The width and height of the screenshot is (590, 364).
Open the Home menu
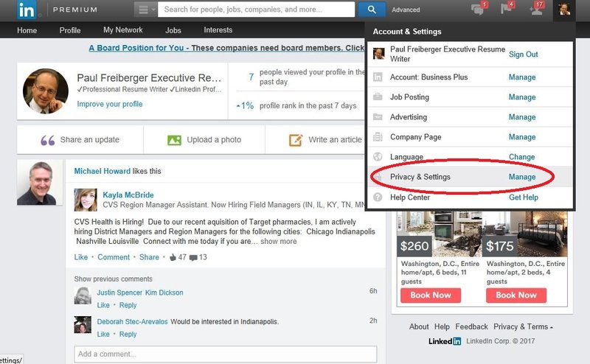[x=27, y=30]
